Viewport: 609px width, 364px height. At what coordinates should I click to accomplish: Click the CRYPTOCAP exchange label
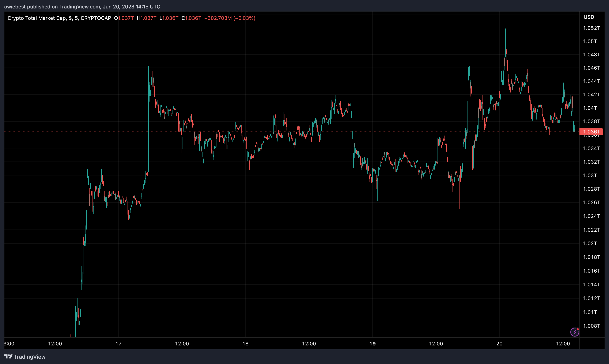pyautogui.click(x=96, y=18)
